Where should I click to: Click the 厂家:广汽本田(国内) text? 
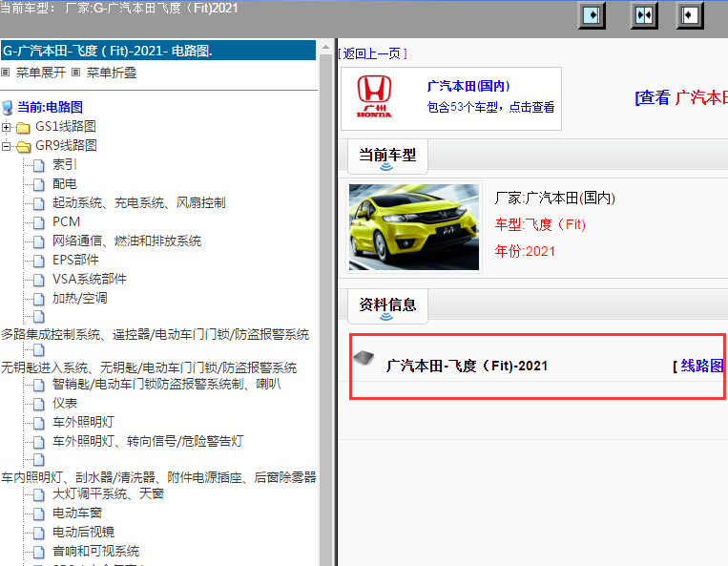coord(554,199)
